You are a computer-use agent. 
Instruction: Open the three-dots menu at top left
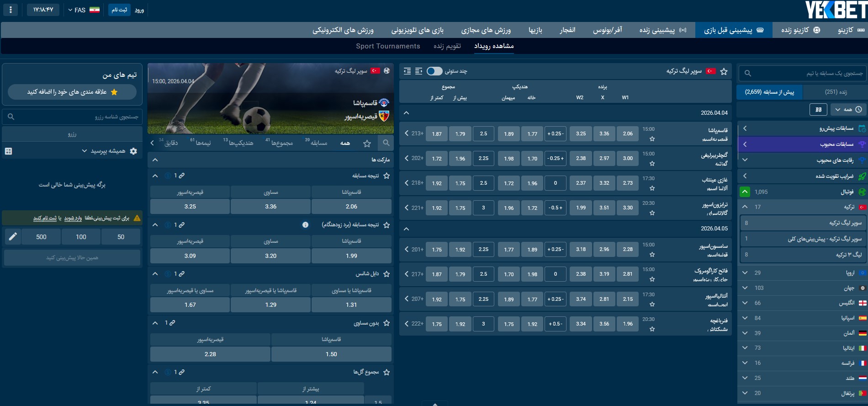[11, 10]
